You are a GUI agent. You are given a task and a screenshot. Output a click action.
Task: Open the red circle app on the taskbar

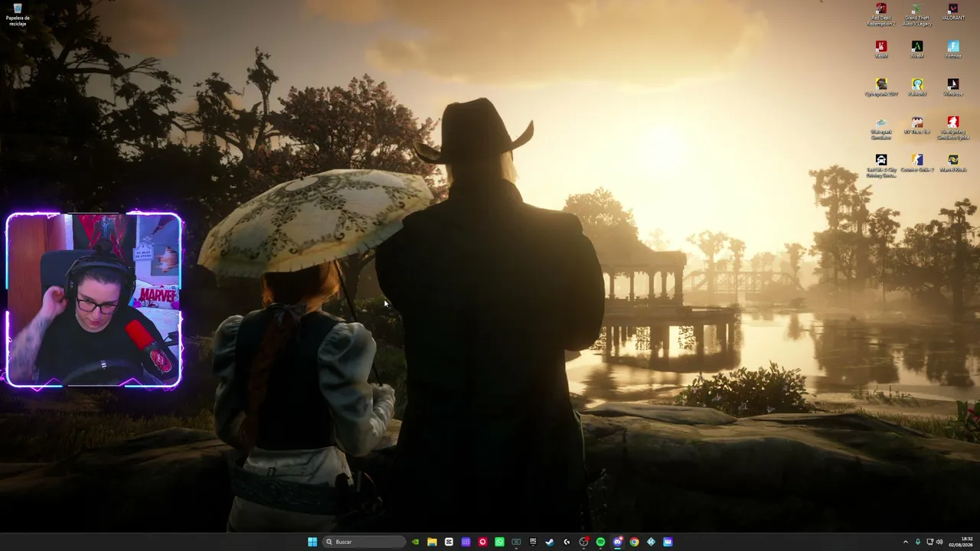(x=482, y=542)
